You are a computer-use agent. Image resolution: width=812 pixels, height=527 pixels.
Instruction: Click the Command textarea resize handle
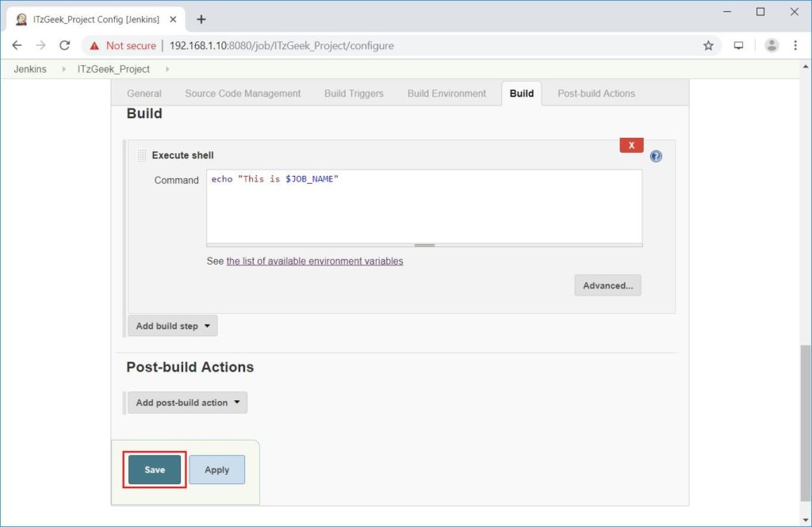point(424,246)
